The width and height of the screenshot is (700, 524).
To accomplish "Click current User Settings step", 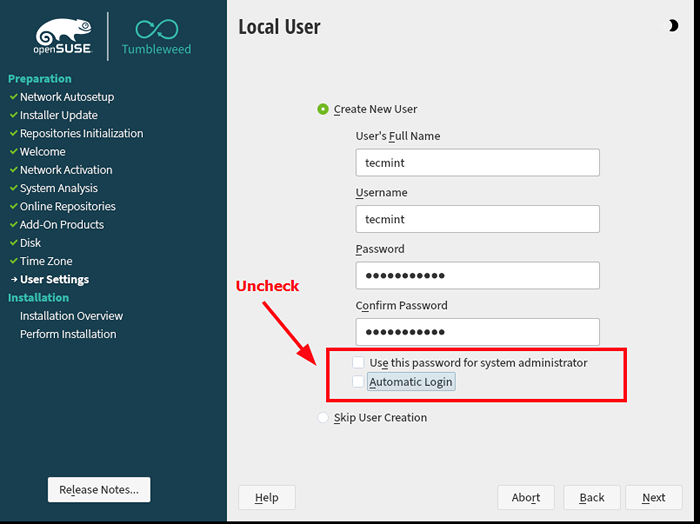I will tap(54, 279).
